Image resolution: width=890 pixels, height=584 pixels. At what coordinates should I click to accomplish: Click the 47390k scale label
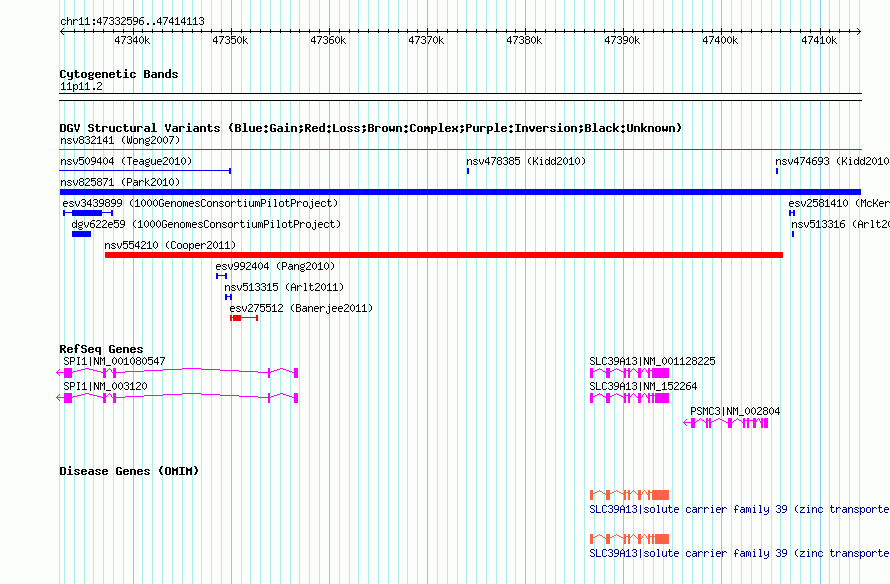point(622,40)
